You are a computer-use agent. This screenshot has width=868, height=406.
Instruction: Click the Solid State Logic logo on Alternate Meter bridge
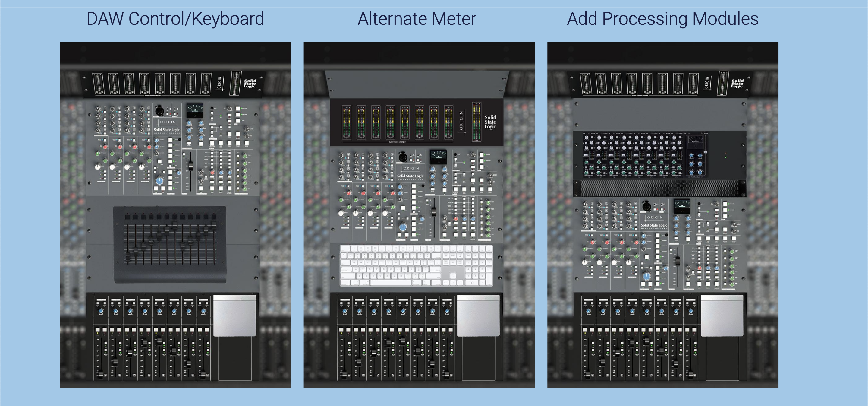click(x=490, y=122)
